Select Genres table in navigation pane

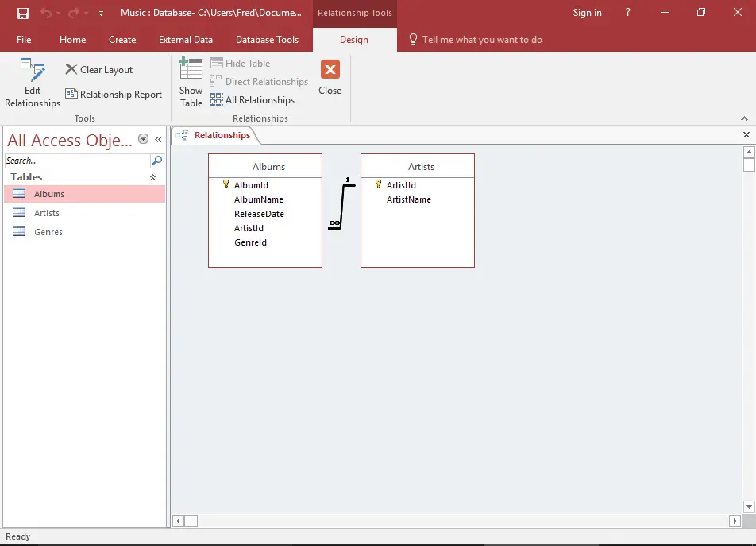[x=84, y=232]
